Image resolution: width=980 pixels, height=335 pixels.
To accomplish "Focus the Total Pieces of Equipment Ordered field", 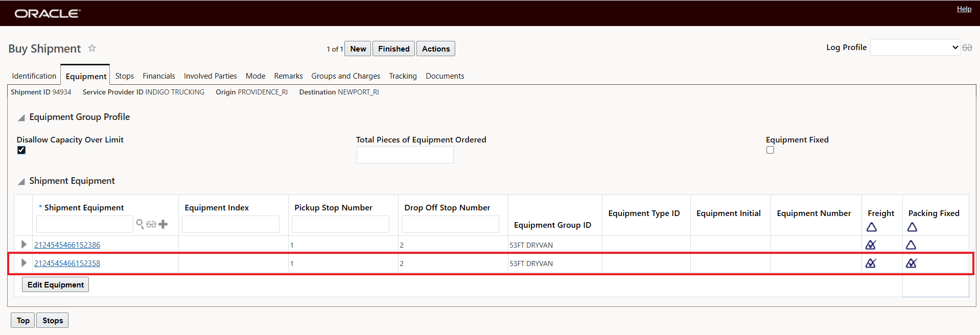I will point(405,155).
